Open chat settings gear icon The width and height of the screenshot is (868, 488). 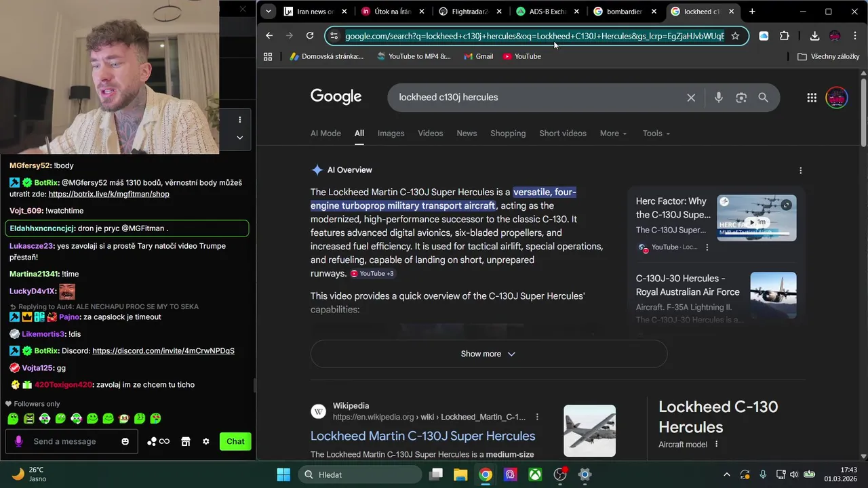click(205, 441)
